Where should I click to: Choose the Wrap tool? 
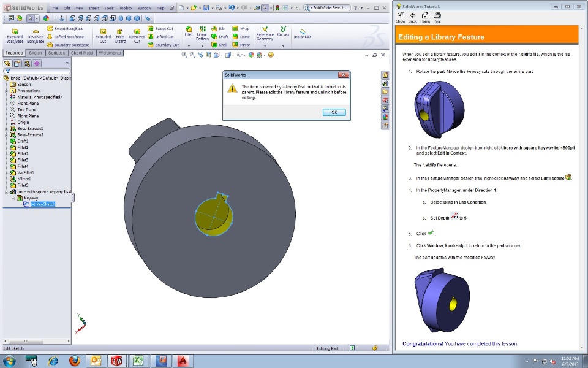point(241,29)
